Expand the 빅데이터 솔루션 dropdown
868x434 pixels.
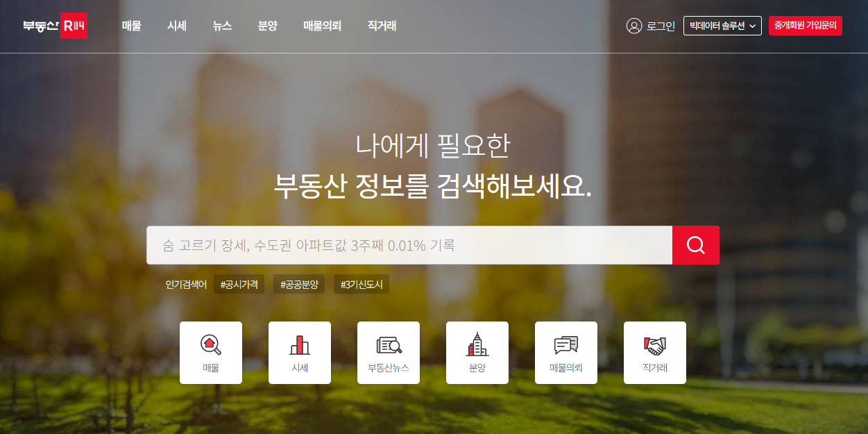tap(722, 26)
